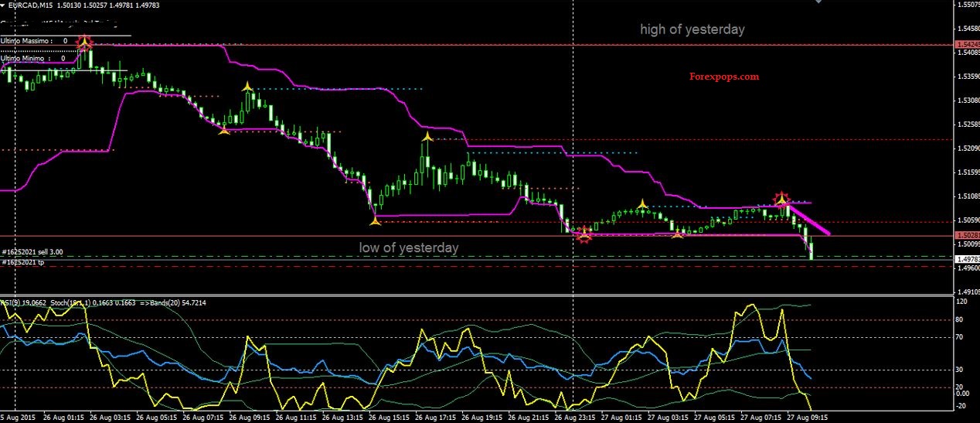Click the 26 Aug 23:15 time label
This screenshot has height=423, width=980.
pos(575,417)
